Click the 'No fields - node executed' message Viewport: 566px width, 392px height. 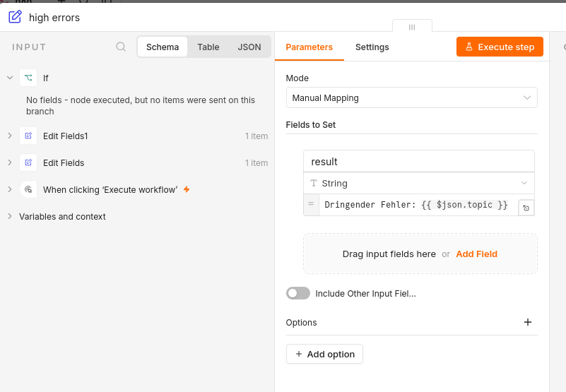tap(141, 105)
